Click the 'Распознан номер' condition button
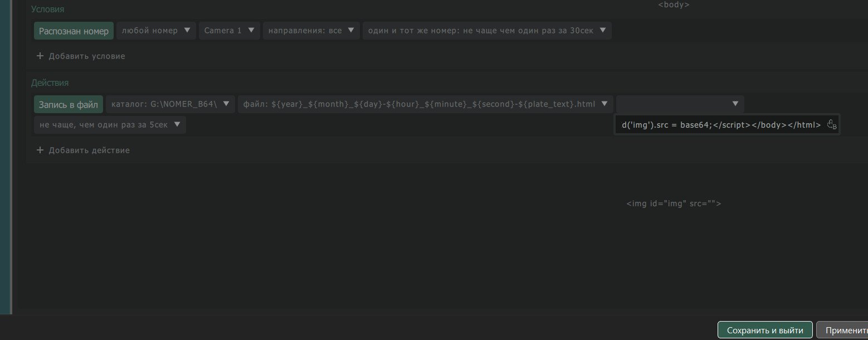This screenshot has width=868, height=340. [x=74, y=31]
